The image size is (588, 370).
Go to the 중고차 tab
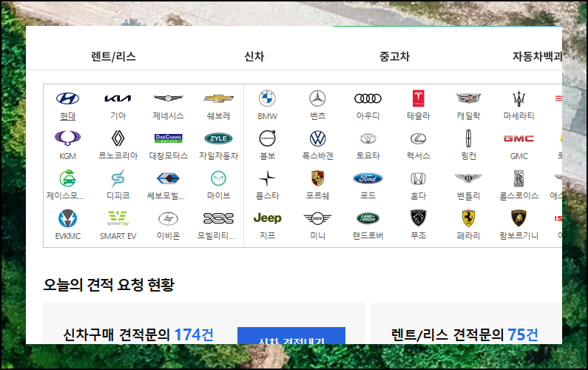coord(394,57)
